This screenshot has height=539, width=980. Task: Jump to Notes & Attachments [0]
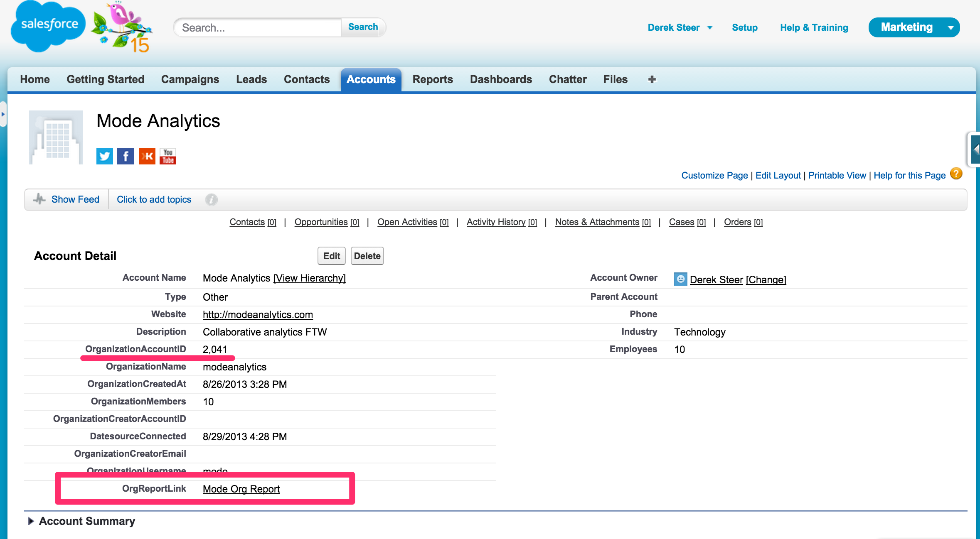603,222
